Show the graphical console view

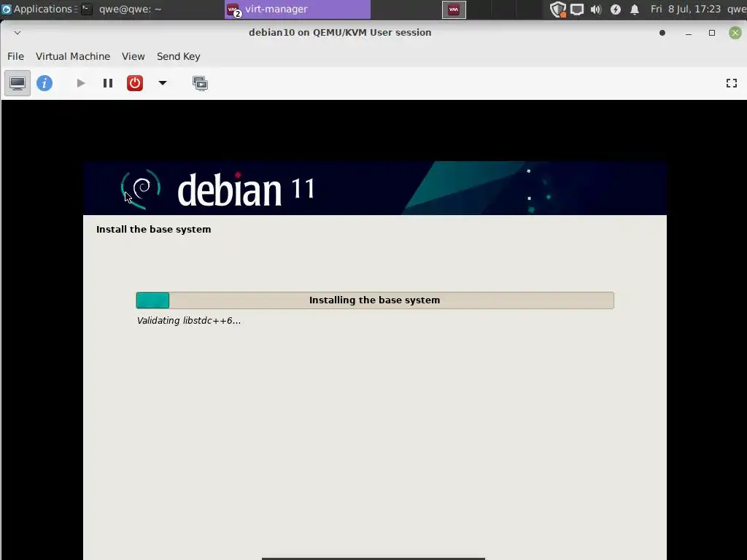click(x=18, y=83)
